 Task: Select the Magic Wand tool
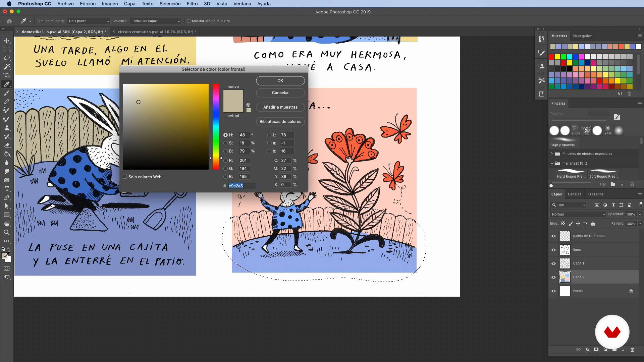[x=6, y=67]
